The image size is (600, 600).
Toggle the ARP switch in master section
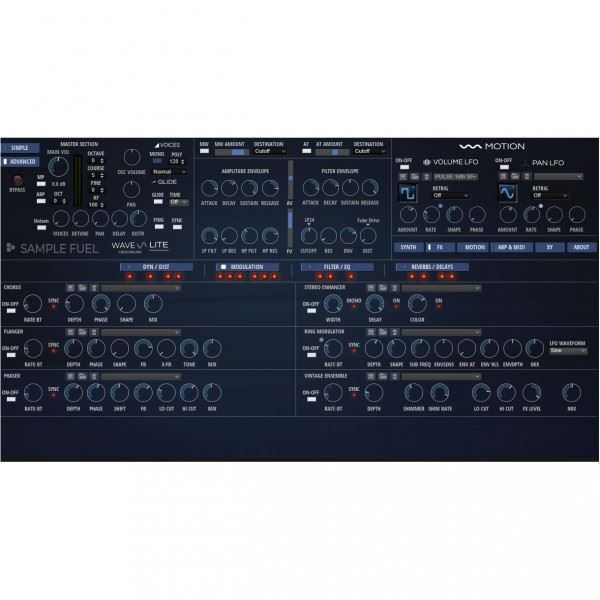pyautogui.click(x=41, y=201)
